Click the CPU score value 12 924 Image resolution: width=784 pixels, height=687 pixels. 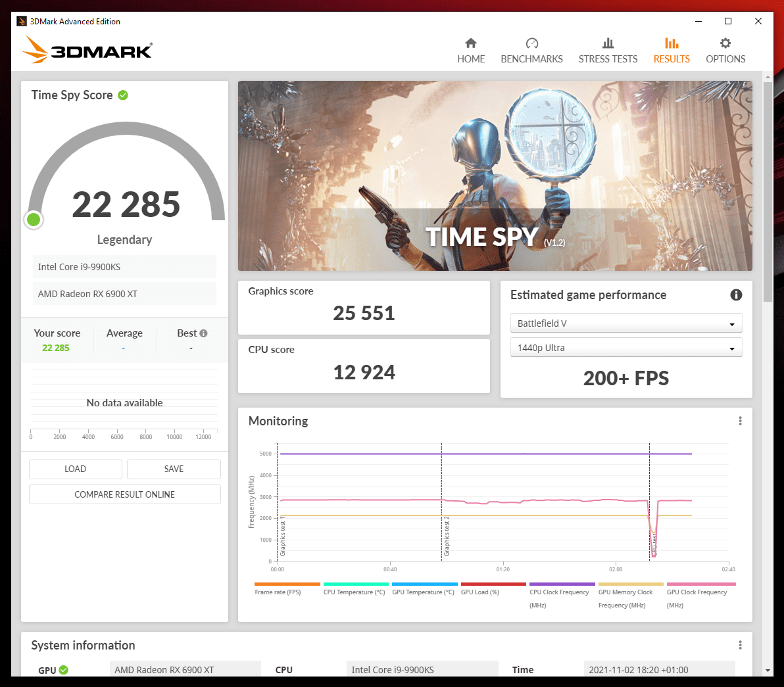coord(364,372)
